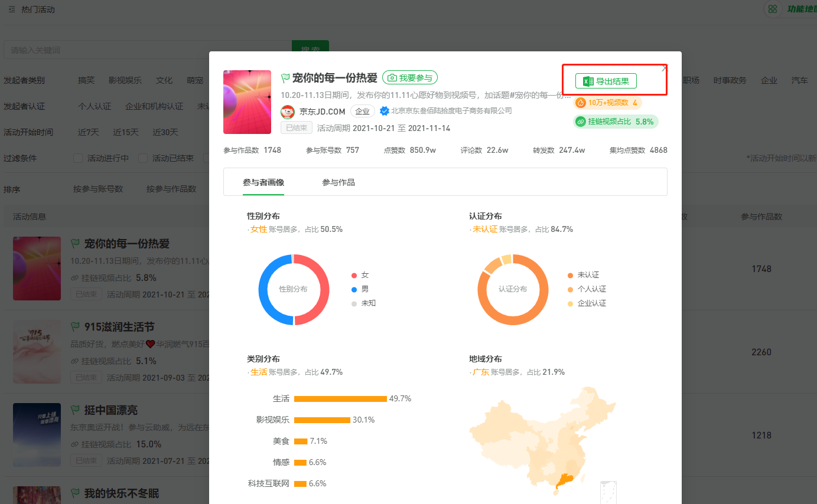The image size is (817, 504).
Task: Switch to the 参与者画像 tab
Action: pos(263,182)
